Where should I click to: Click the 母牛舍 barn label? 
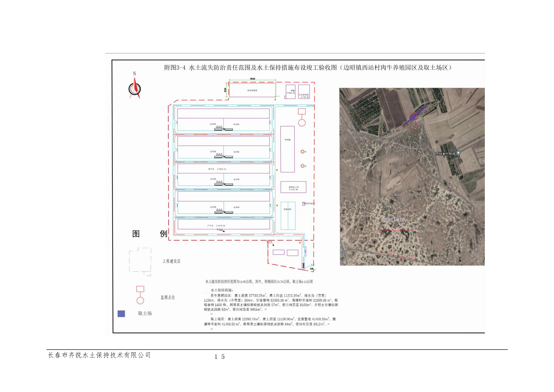coord(211,169)
